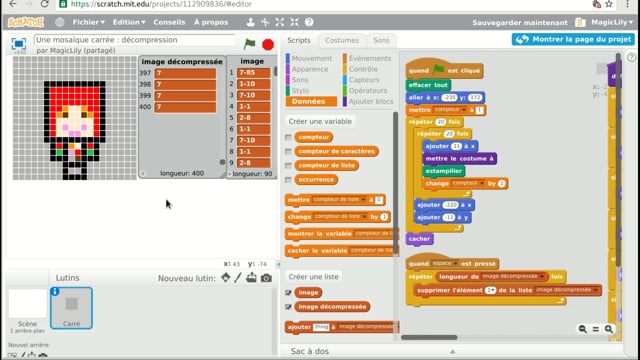This screenshot has height=360, width=640.
Task: Create new sprite from camera
Action: pyautogui.click(x=266, y=278)
